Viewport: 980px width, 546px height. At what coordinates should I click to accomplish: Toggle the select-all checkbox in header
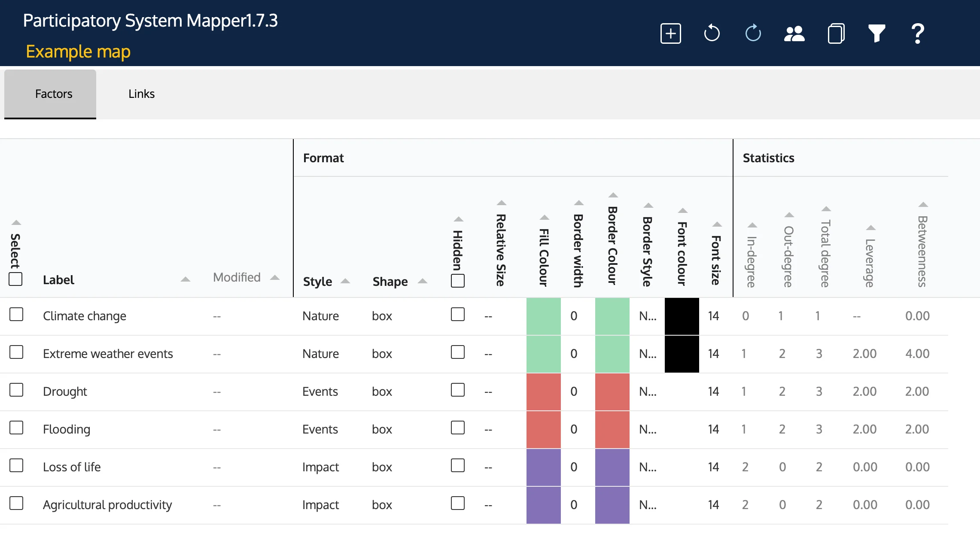[x=15, y=279]
